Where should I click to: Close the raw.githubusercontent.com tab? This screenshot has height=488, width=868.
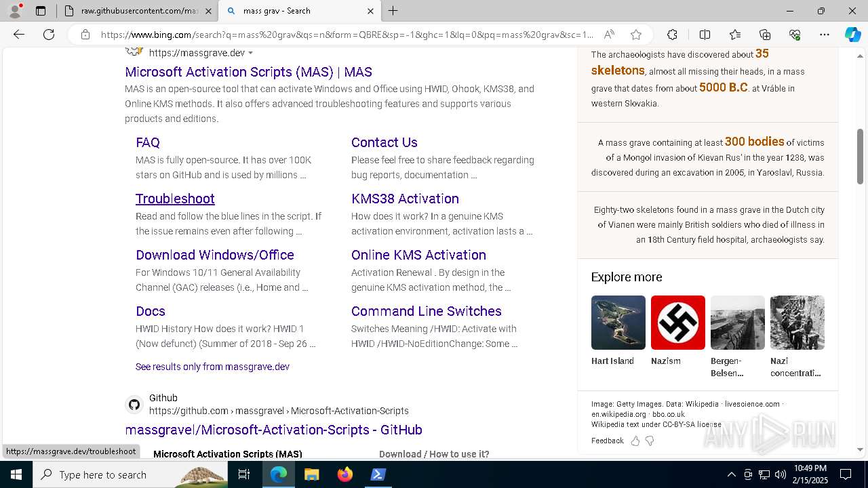coord(208,11)
